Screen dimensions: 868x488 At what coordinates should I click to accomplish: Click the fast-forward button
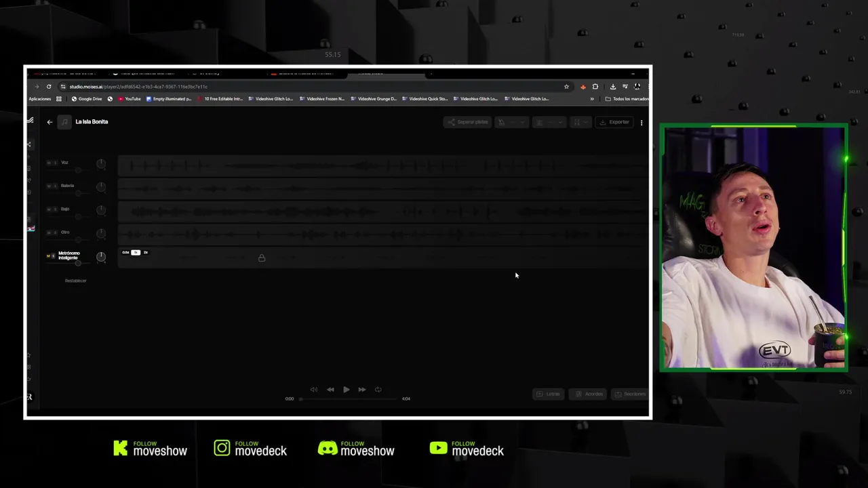(x=362, y=390)
